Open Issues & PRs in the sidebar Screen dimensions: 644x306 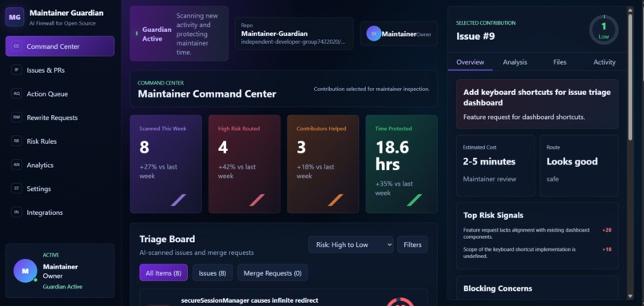pyautogui.click(x=60, y=70)
